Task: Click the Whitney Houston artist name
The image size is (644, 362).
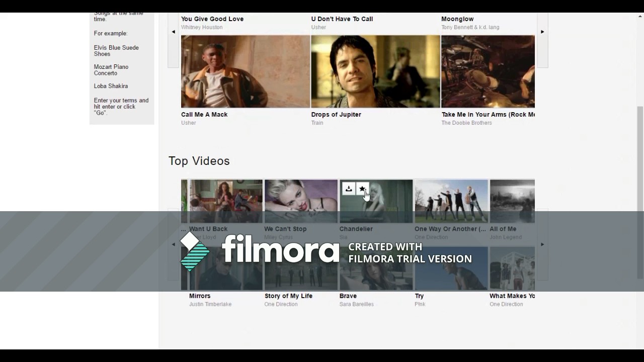Action: [x=202, y=27]
